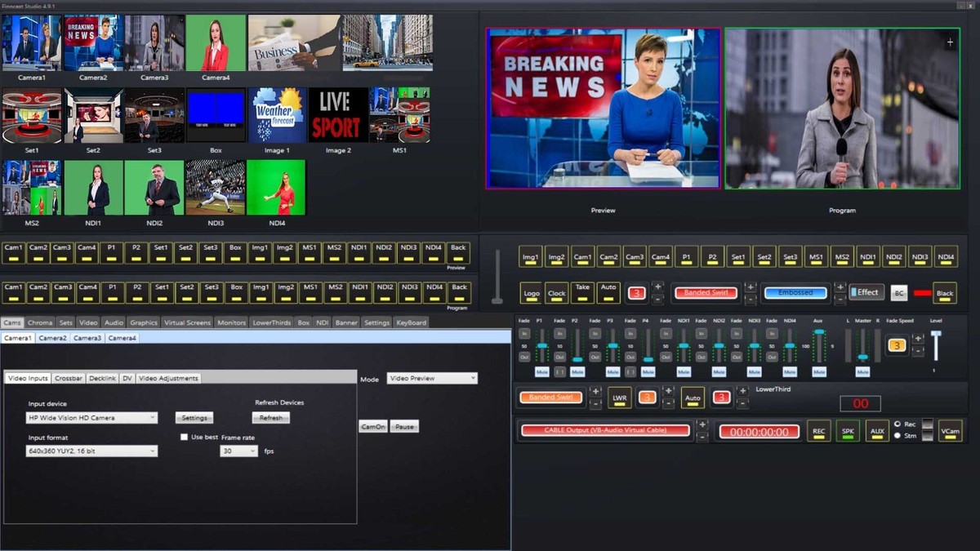Turn on the Clock overlay button
The image size is (980, 551).
[557, 292]
